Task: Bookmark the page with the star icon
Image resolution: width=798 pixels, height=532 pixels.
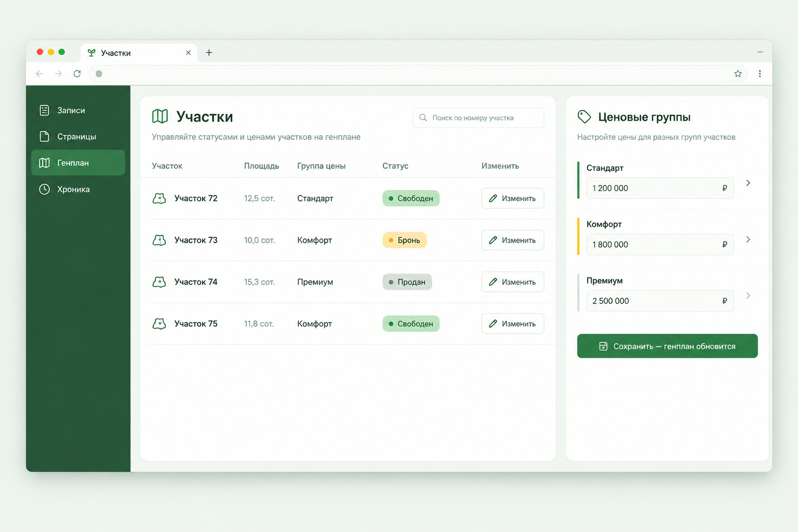Action: pos(738,74)
